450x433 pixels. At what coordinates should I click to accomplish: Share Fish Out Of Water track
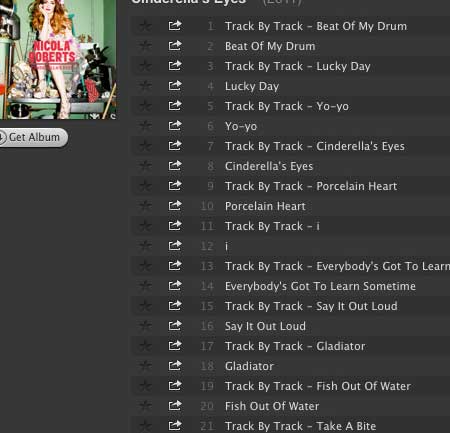pyautogui.click(x=175, y=406)
